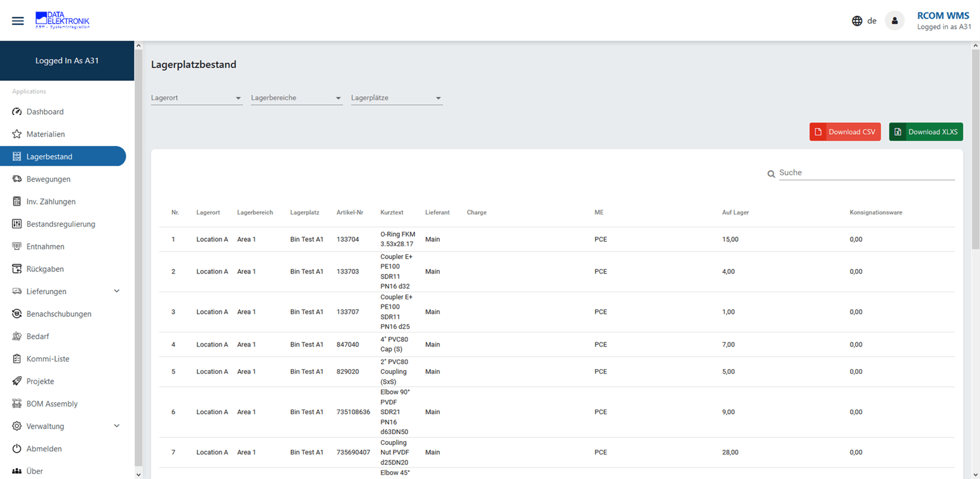Open Bestandsregulierung in the sidebar

pyautogui.click(x=60, y=224)
